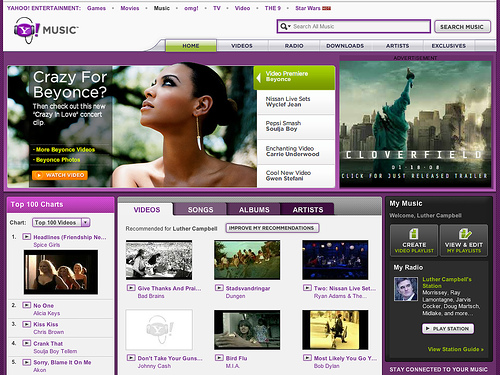
Task: Click Create Video Playlist icon button
Action: click(414, 240)
